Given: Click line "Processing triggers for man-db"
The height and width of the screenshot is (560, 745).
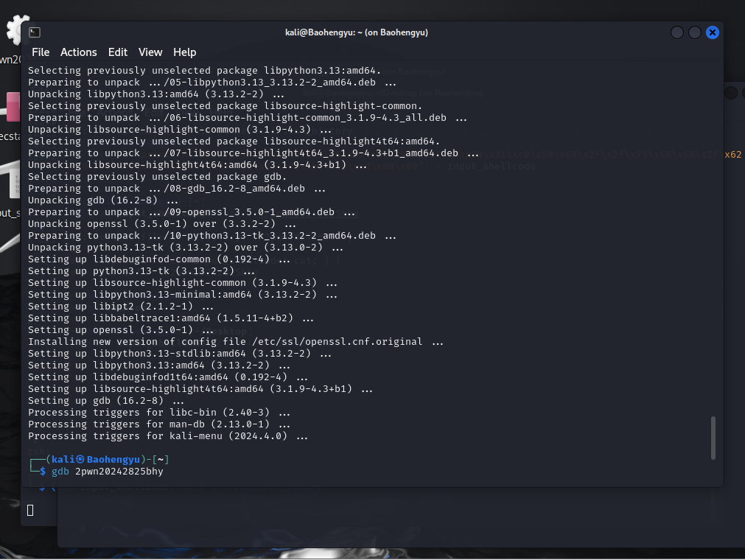Looking at the screenshot, I should 159,424.
